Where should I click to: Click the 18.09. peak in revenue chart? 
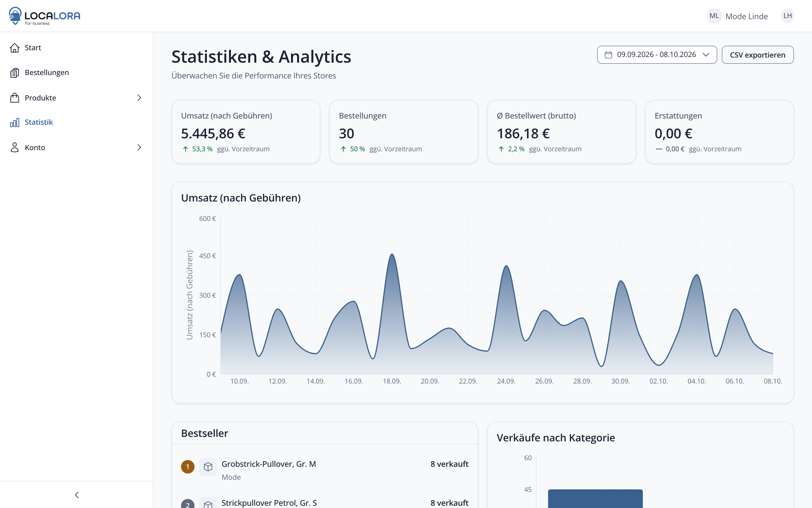(392, 255)
